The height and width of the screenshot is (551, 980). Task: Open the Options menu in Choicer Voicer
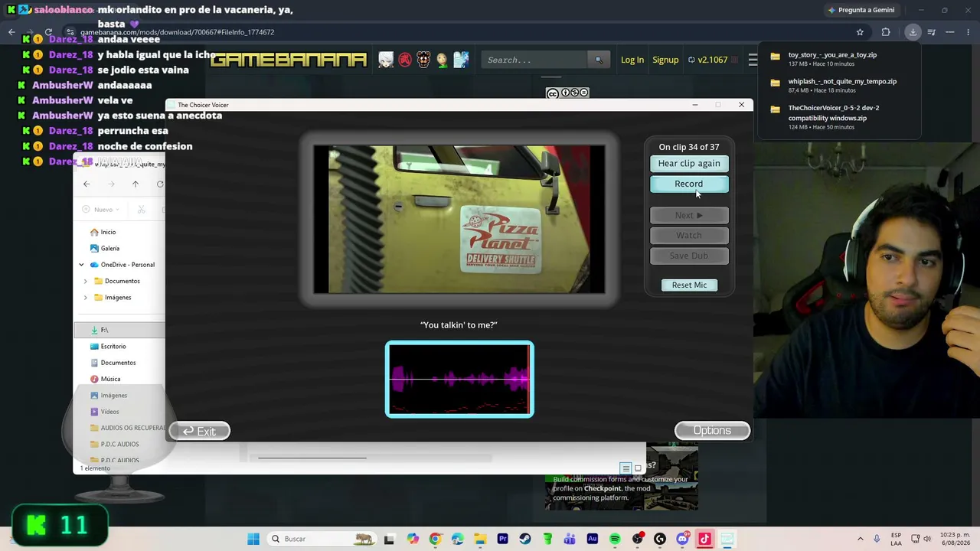tap(712, 431)
